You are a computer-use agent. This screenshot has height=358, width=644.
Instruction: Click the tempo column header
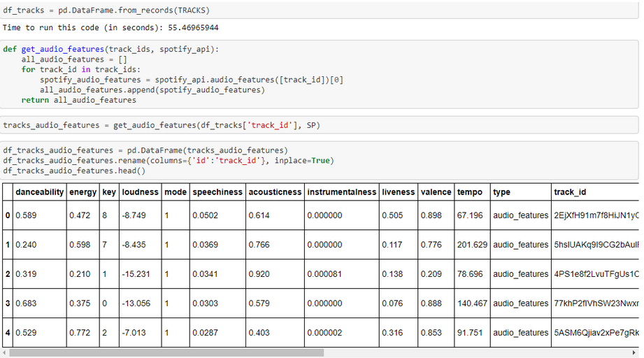click(x=470, y=192)
